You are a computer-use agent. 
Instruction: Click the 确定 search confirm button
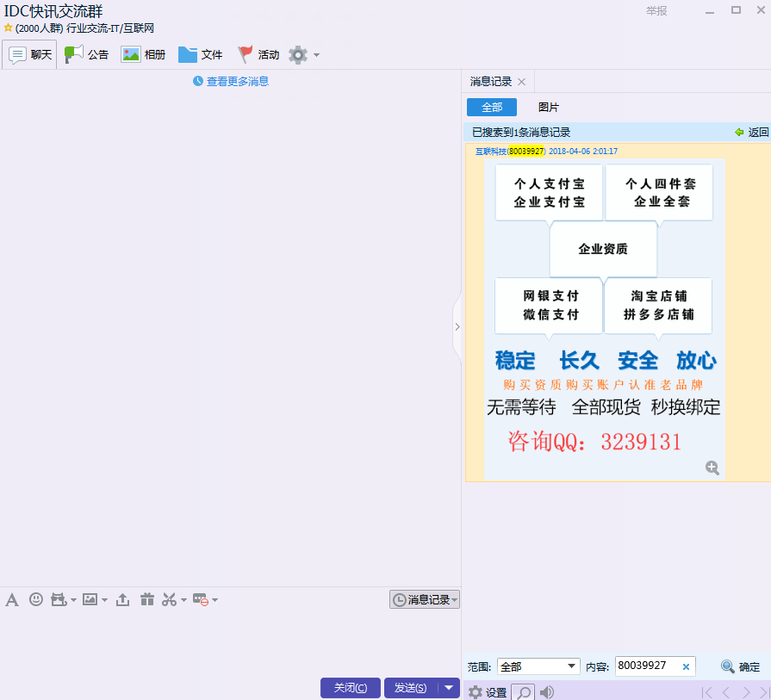coord(741,666)
